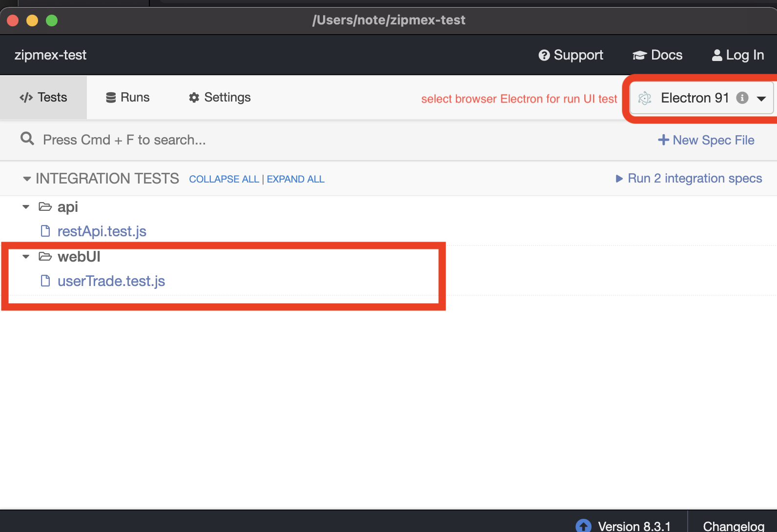Click the info icon next to Electron 91

click(742, 98)
